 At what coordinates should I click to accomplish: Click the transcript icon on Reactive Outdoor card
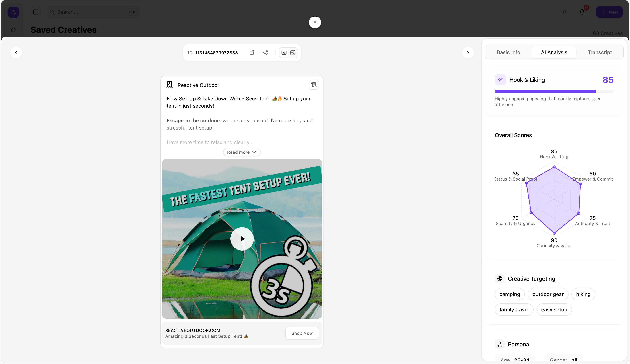314,85
